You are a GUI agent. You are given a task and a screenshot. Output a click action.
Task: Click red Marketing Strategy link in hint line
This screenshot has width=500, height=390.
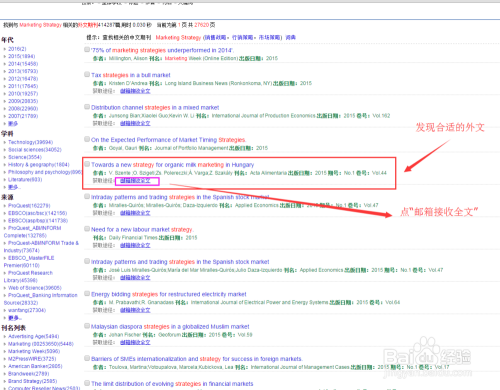pyautogui.click(x=178, y=38)
